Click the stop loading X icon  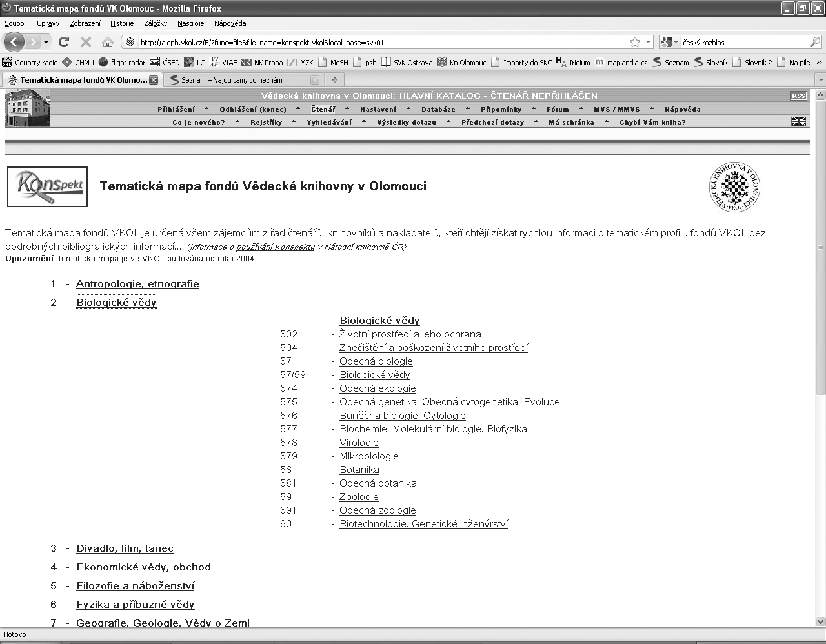(85, 42)
